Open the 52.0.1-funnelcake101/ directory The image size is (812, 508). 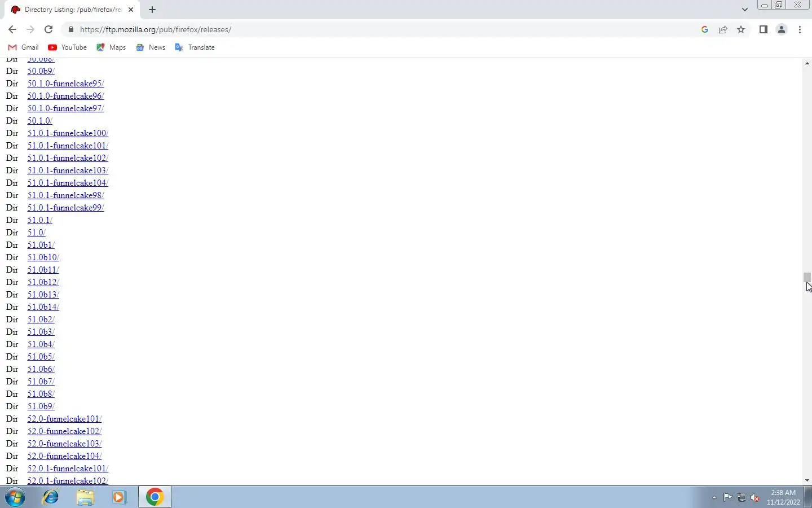(68, 468)
